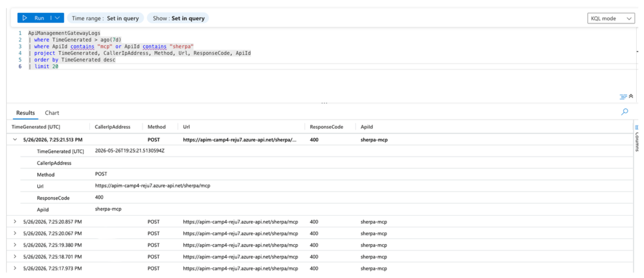Switch to the Chart tab
Screen dimensions: 644x278
[x=52, y=113]
